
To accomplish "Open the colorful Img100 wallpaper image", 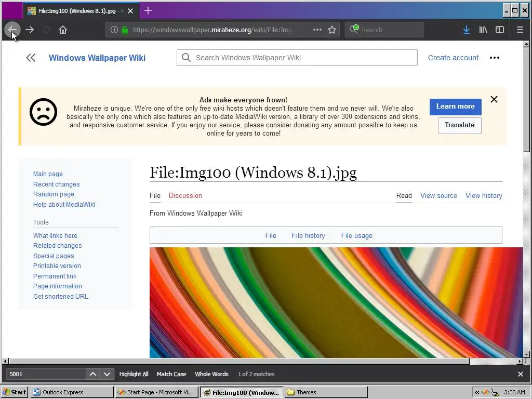I will click(336, 302).
